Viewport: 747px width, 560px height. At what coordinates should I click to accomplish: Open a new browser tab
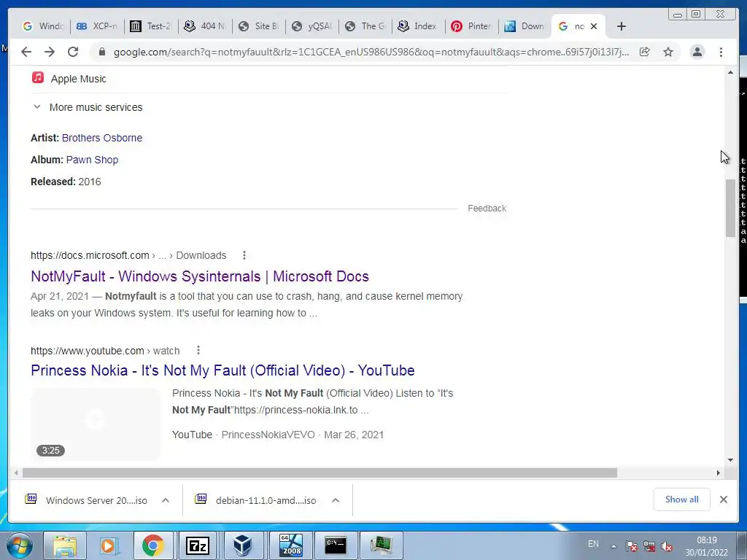coord(622,26)
